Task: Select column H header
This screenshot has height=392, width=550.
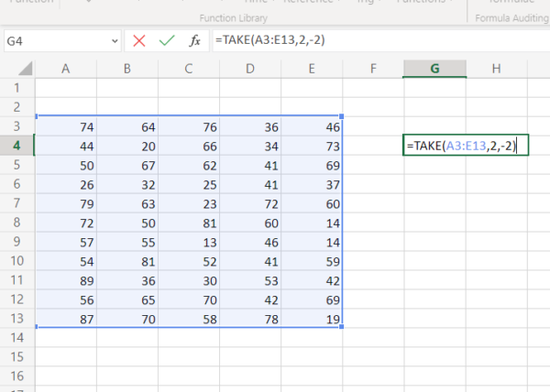Action: (x=496, y=69)
